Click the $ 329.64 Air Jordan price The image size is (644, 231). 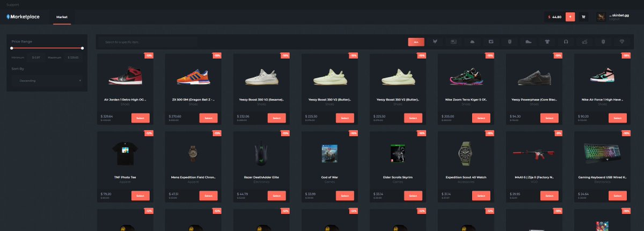107,116
